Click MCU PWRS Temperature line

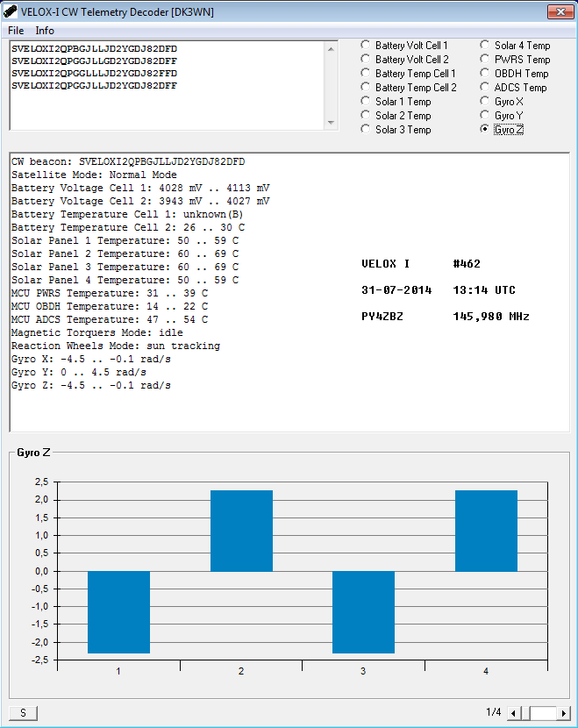pyautogui.click(x=110, y=293)
